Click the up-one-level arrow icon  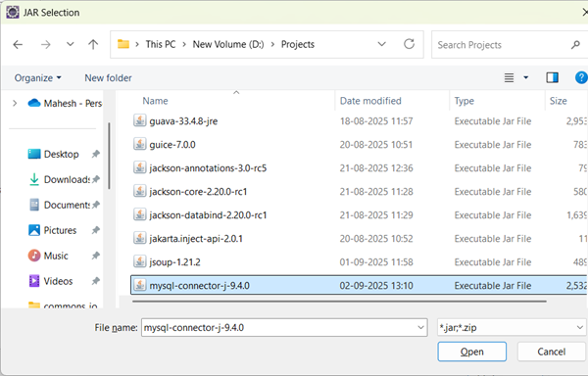point(93,45)
